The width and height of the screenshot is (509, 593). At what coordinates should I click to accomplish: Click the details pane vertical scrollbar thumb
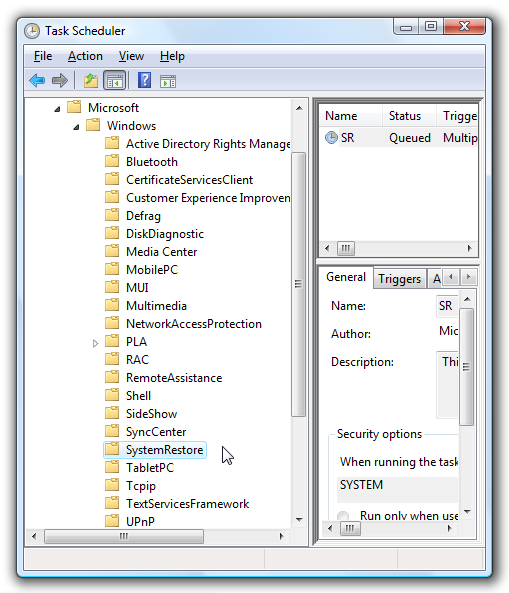pos(467,367)
